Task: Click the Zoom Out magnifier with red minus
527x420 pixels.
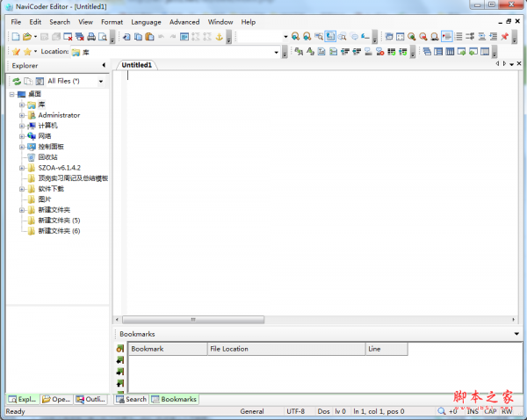Action: pos(423,36)
